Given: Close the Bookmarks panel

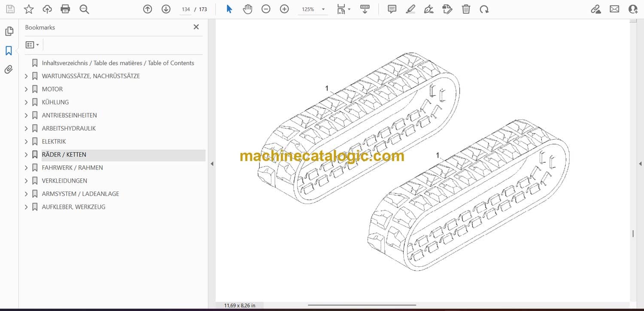Looking at the screenshot, I should (x=196, y=27).
